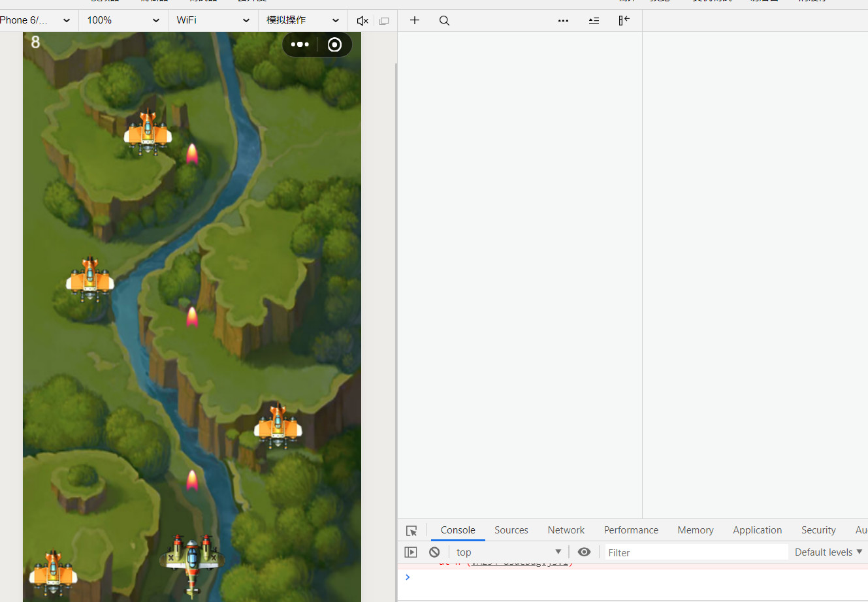Switch to the Security tab
Image resolution: width=868 pixels, height=602 pixels.
click(x=818, y=530)
